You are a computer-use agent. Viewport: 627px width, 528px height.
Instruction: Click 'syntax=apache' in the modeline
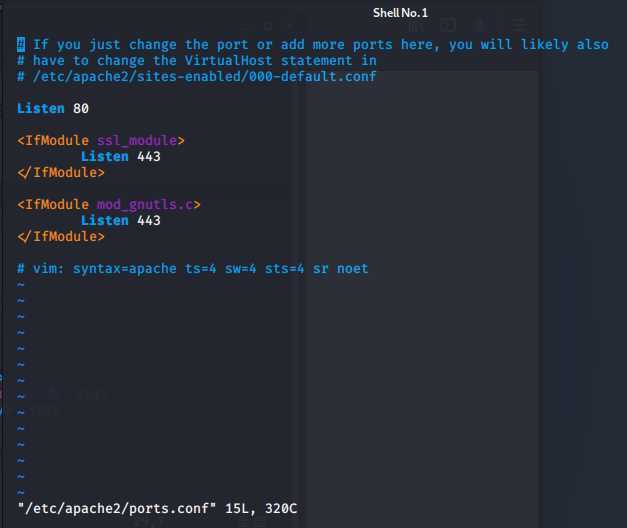coord(125,268)
